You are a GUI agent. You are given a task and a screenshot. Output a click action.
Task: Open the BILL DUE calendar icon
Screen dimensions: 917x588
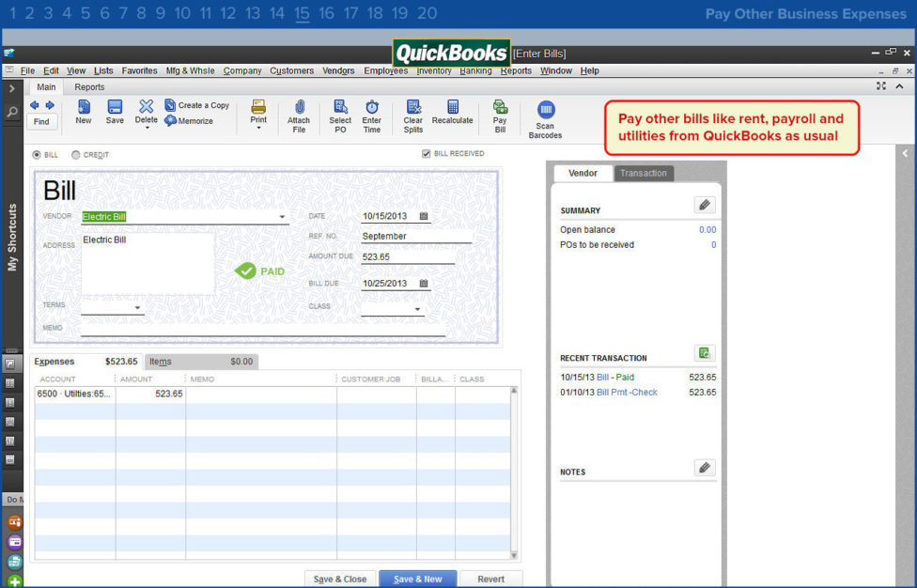click(424, 284)
